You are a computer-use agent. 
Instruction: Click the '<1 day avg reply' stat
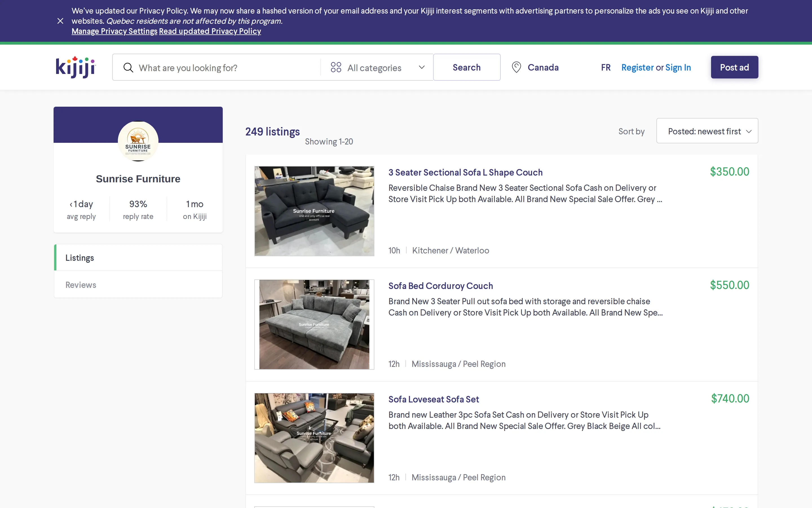click(81, 210)
